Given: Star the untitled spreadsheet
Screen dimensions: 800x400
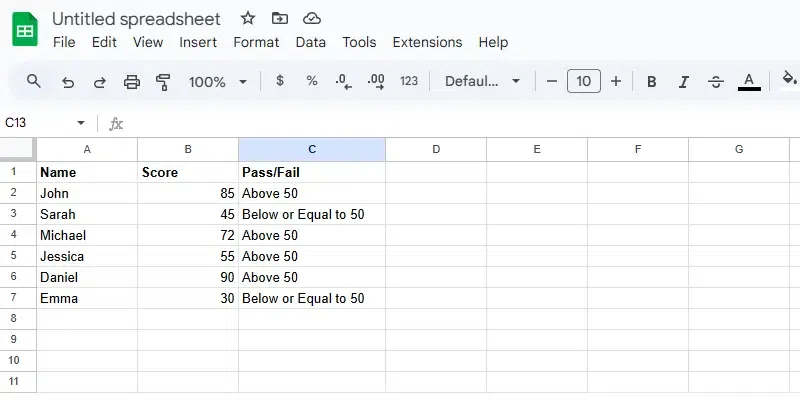Looking at the screenshot, I should pyautogui.click(x=248, y=19).
